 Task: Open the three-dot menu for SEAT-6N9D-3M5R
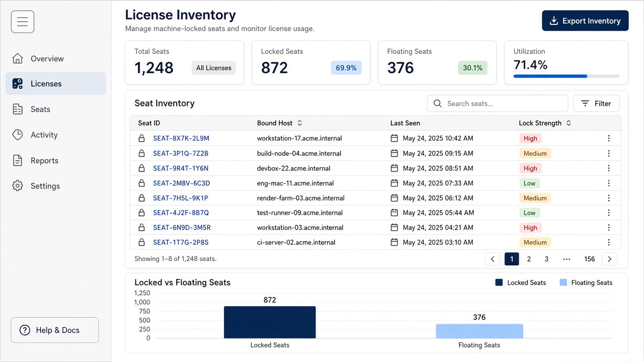609,228
